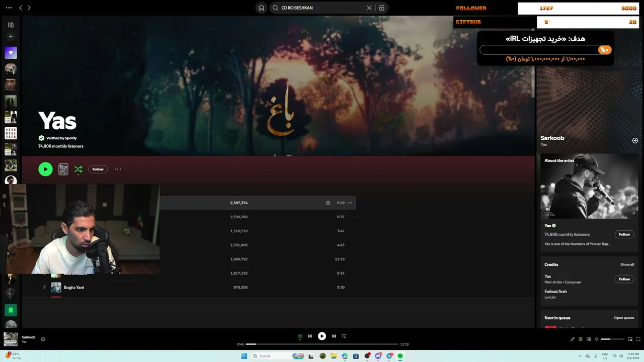The image size is (644, 362).
Task: Open the Sarkoob cover in the player bar
Action: (x=11, y=339)
